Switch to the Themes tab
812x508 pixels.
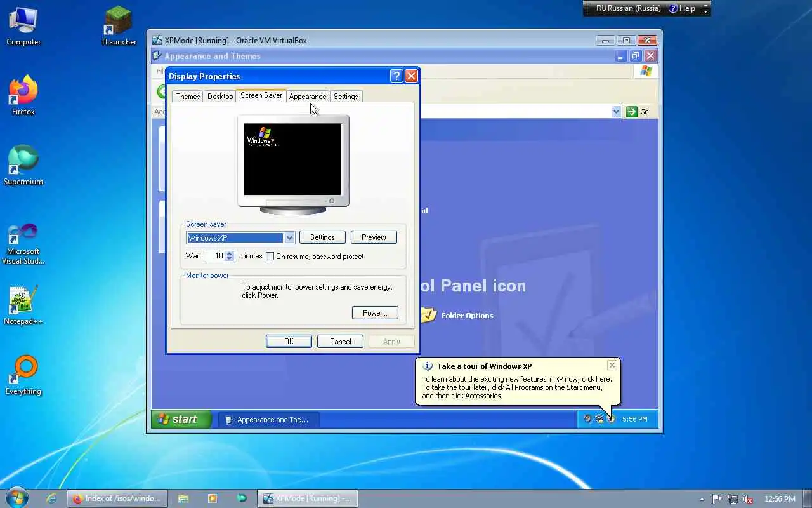point(188,97)
